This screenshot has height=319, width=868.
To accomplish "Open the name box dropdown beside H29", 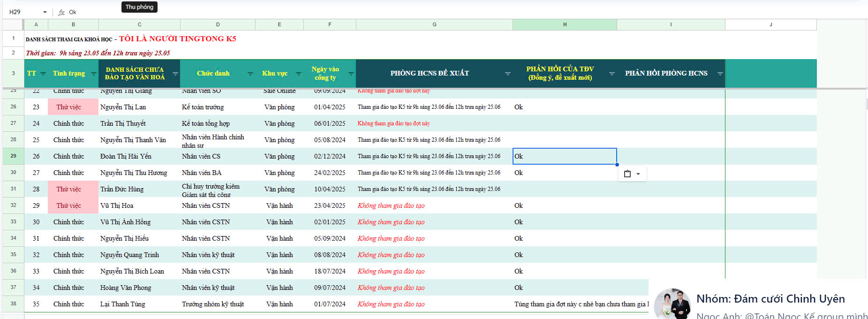I will coord(45,12).
